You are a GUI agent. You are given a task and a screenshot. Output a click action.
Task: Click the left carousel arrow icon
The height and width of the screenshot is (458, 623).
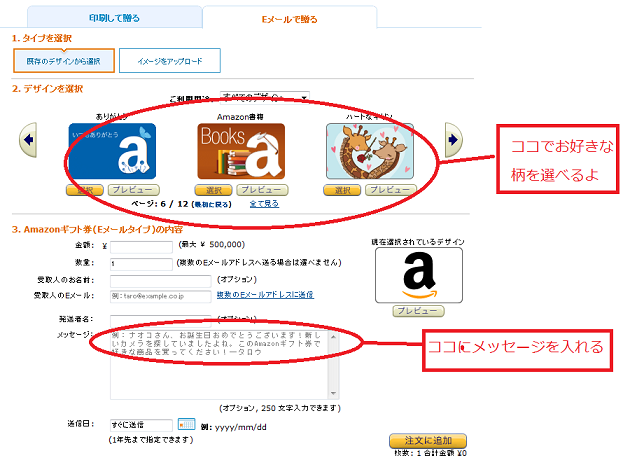(x=28, y=140)
